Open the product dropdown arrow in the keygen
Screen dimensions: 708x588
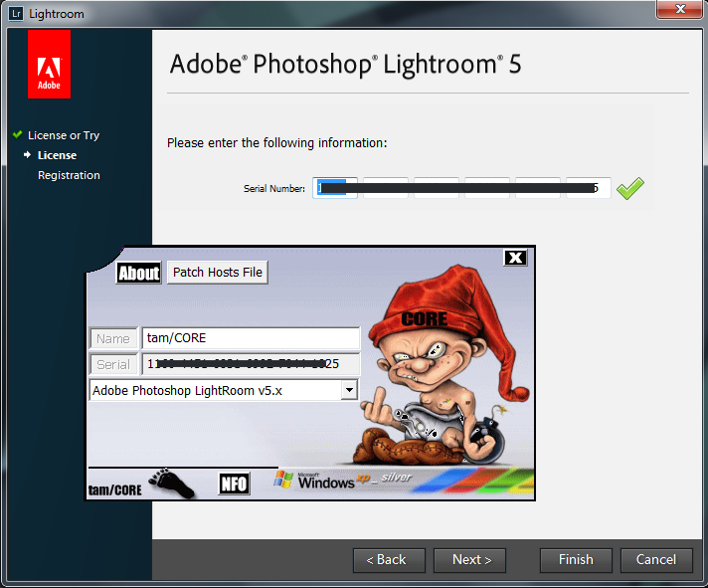pos(349,390)
